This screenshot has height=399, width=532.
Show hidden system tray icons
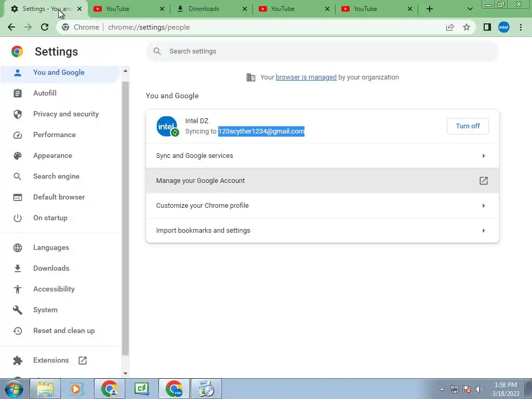point(442,389)
